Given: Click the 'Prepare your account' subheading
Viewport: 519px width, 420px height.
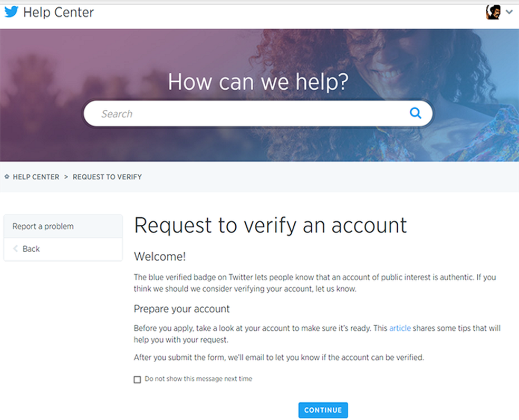Looking at the screenshot, I should tap(182, 309).
